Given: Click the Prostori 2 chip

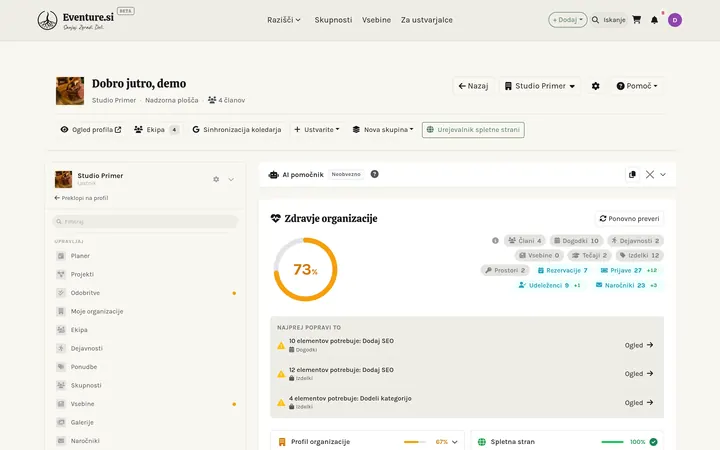Looking at the screenshot, I should coord(505,270).
